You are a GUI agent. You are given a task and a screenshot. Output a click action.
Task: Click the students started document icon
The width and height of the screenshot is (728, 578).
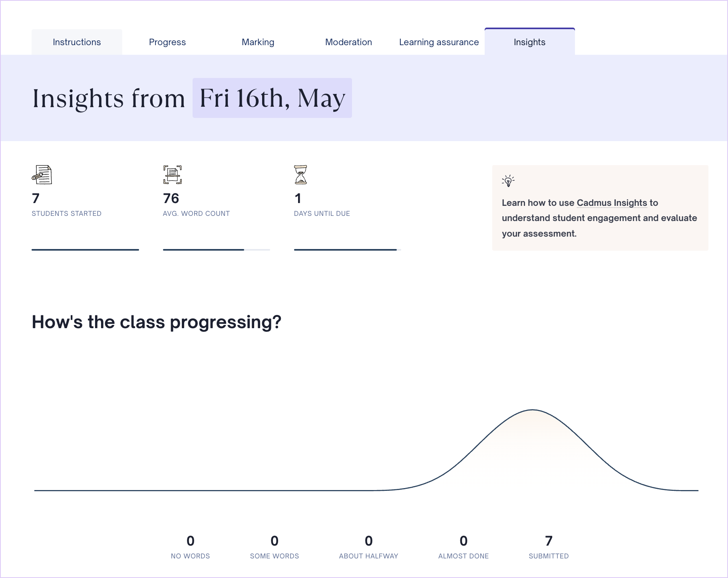click(42, 175)
